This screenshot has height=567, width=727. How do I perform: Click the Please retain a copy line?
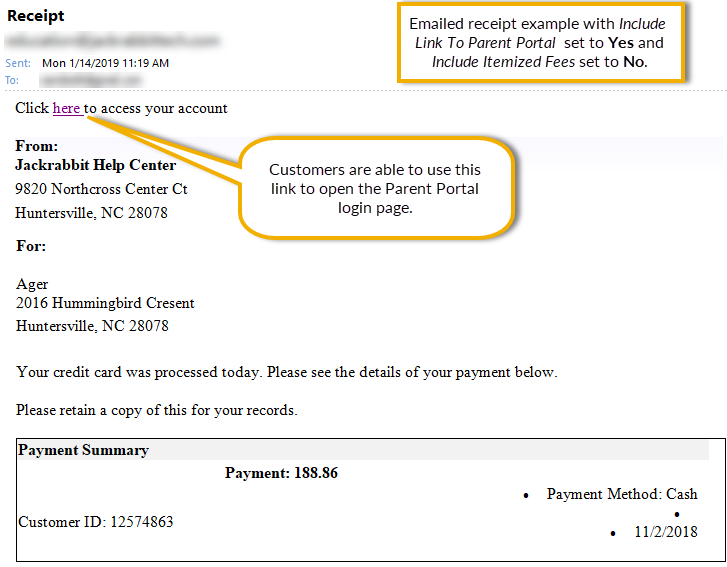pos(157,410)
